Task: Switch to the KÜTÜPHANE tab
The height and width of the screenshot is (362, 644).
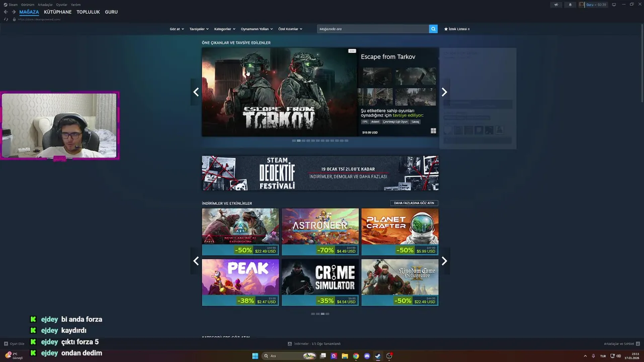Action: 58,12
